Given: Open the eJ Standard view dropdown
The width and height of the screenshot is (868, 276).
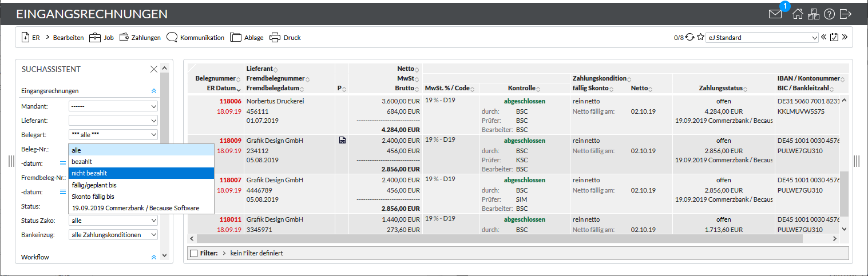Looking at the screenshot, I should click(762, 38).
